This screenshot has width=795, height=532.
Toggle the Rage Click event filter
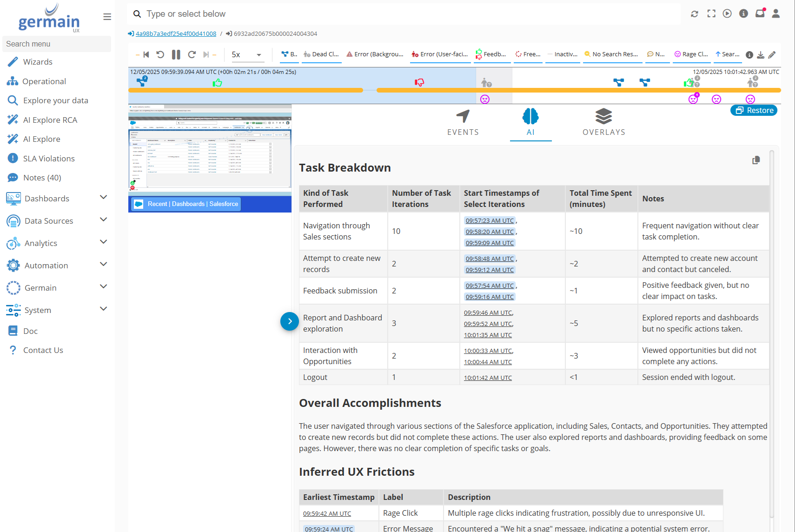click(691, 54)
